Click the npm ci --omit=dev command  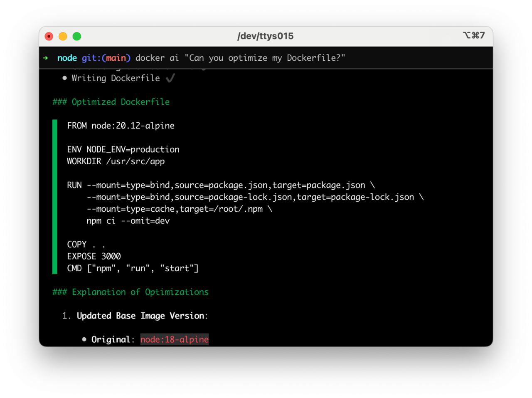[128, 221]
